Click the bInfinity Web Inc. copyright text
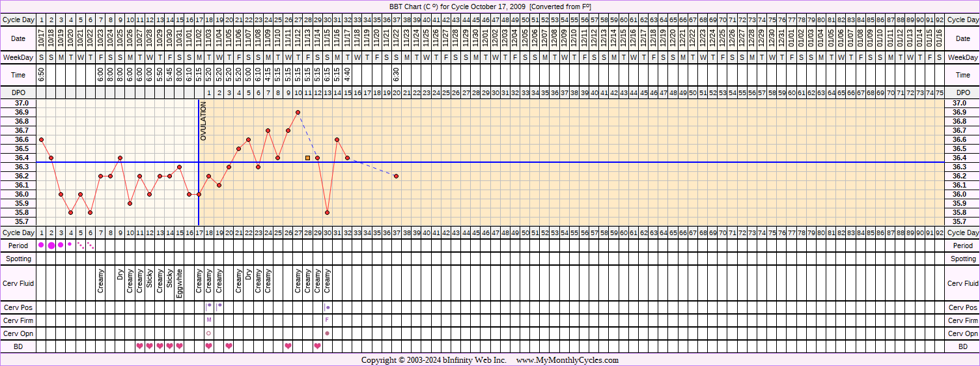Image resolution: width=980 pixels, height=366 pixels. pos(461,360)
